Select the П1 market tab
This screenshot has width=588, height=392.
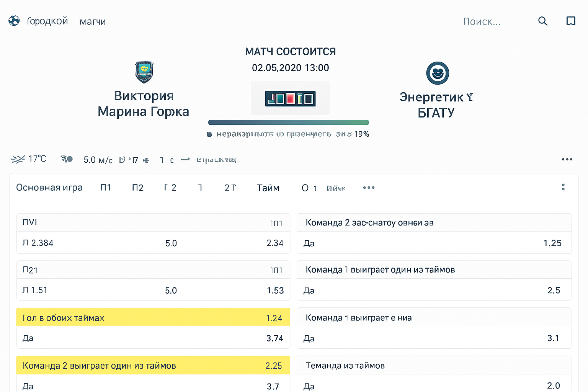click(x=106, y=188)
